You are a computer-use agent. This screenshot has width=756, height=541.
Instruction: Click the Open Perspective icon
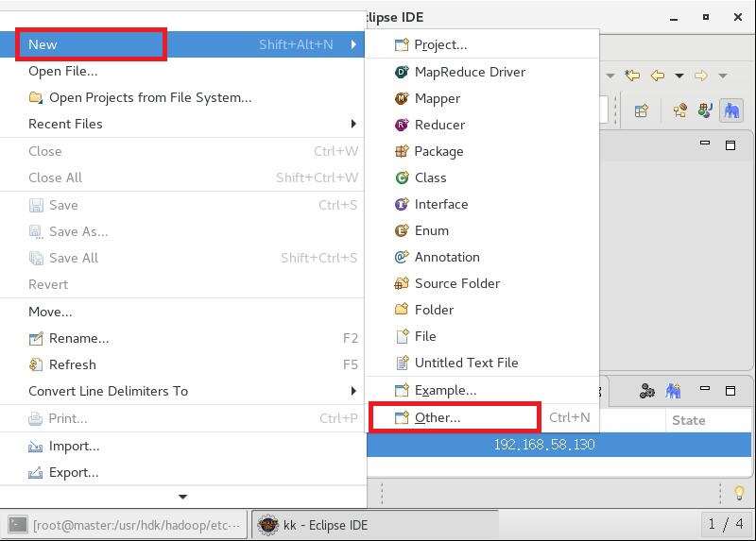(x=642, y=111)
